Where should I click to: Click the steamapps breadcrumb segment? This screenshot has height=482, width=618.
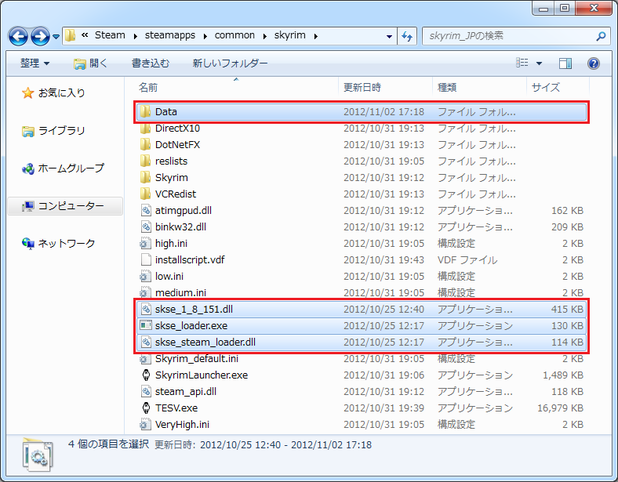click(170, 35)
